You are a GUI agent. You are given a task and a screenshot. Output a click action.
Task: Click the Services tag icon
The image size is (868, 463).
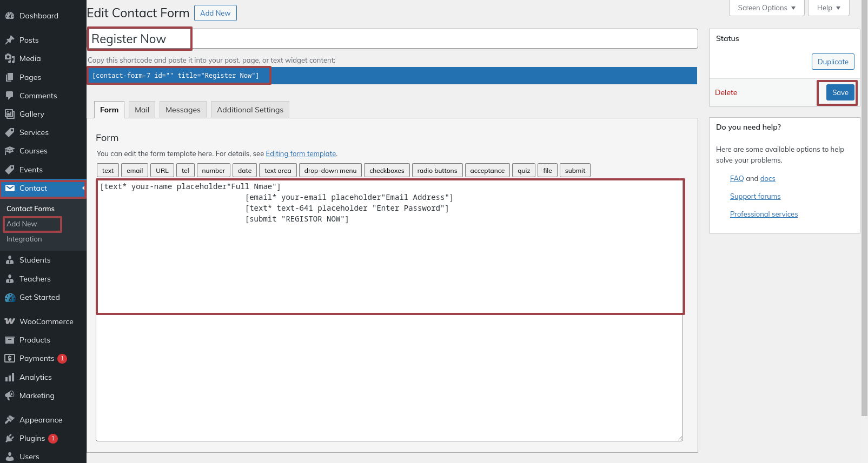10,132
